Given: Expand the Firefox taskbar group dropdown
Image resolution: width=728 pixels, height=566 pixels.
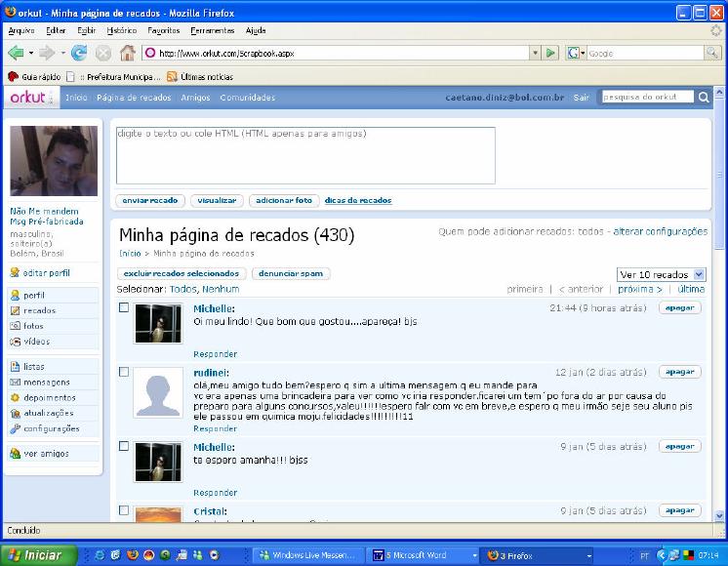Looking at the screenshot, I should point(588,555).
